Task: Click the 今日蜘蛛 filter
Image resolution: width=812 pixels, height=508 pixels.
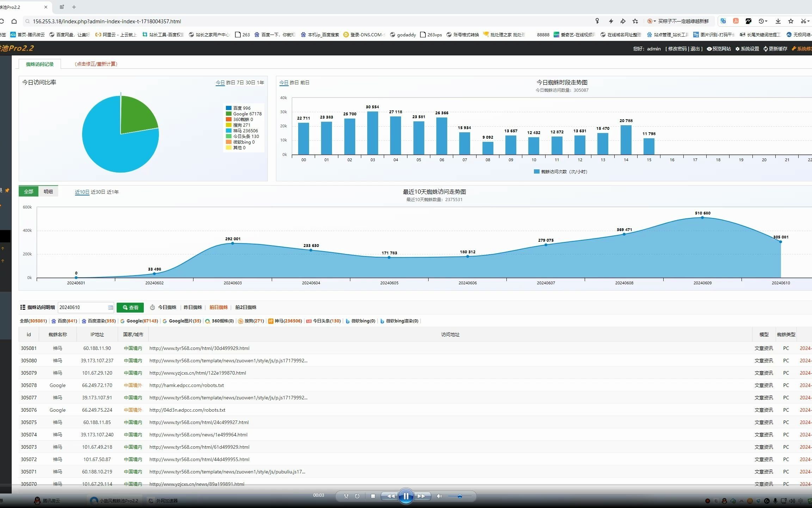Action: click(x=167, y=307)
